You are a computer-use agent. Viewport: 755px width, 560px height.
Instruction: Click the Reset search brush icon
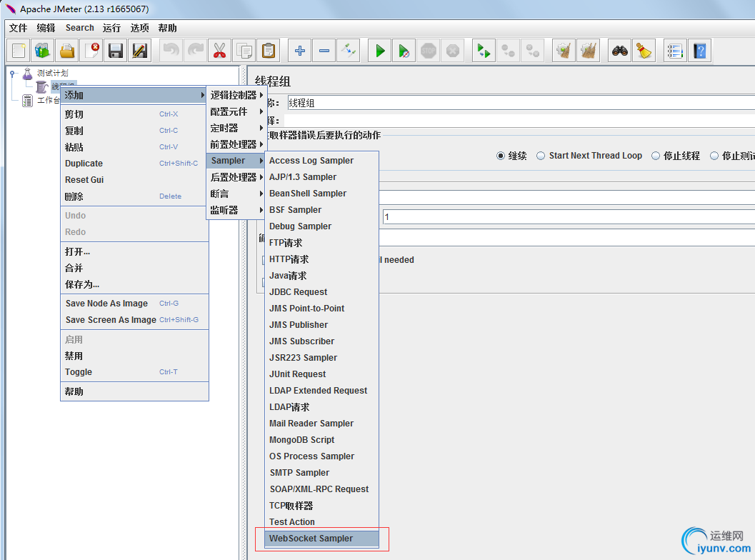pyautogui.click(x=644, y=51)
